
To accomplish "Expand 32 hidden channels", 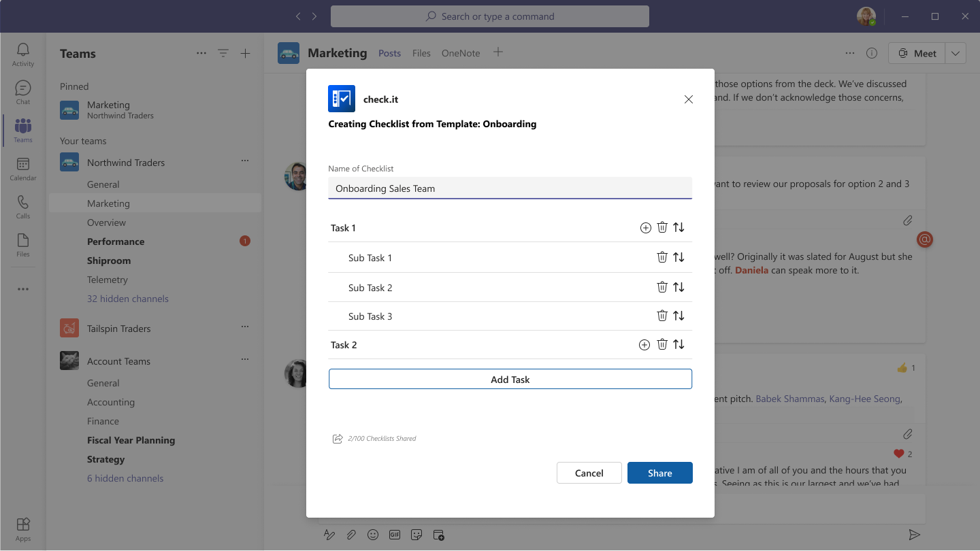I will 128,299.
